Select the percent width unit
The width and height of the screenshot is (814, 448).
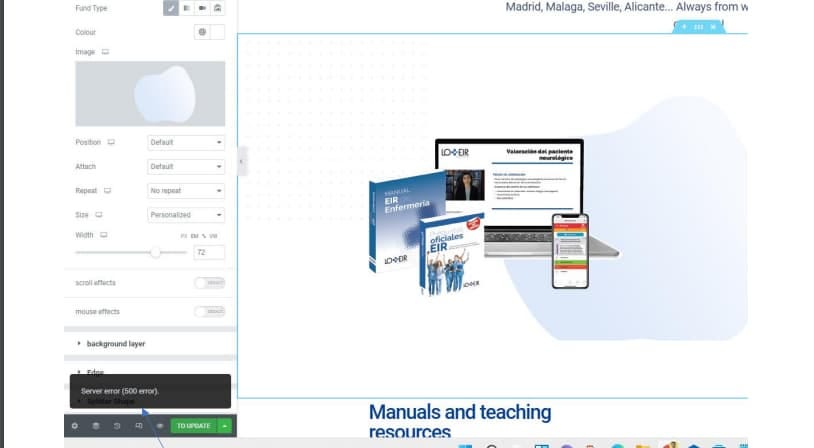click(204, 236)
